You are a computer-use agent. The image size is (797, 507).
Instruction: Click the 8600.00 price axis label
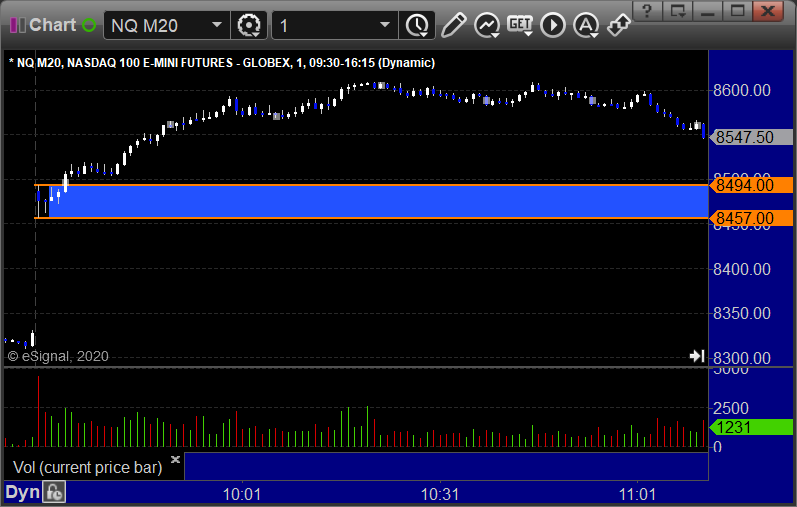click(742, 91)
